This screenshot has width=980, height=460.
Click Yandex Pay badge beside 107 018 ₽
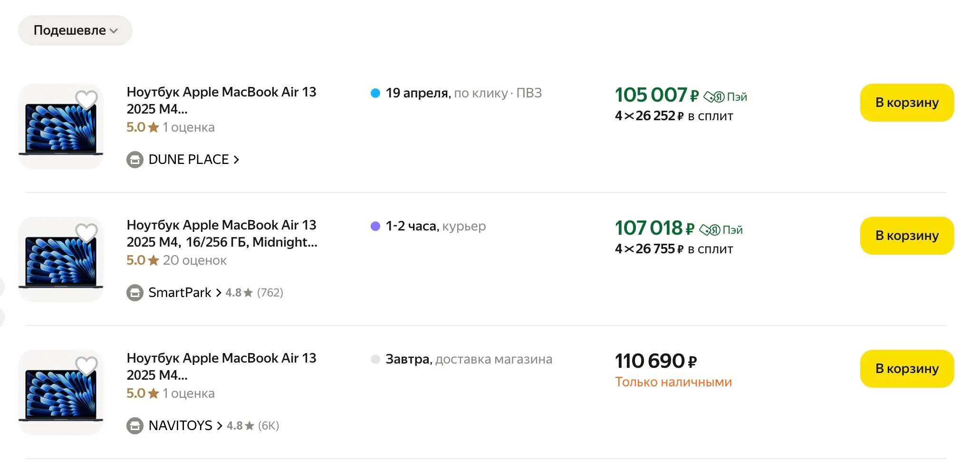pos(721,230)
